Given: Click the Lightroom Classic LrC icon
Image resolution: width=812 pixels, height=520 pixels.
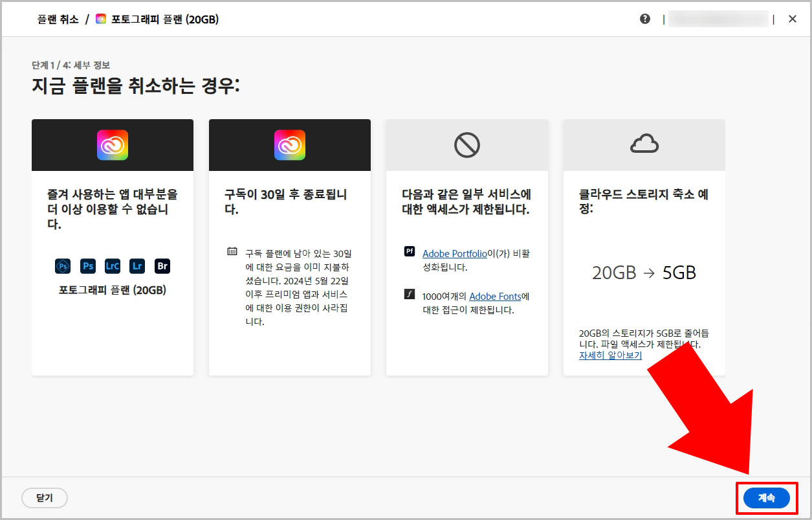Looking at the screenshot, I should click(113, 266).
